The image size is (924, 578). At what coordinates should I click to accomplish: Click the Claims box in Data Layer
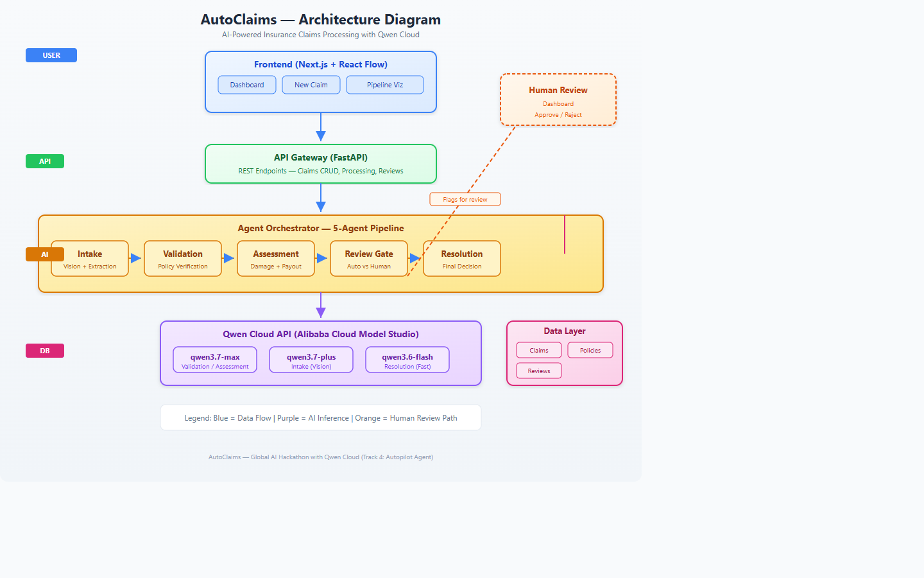[x=539, y=350]
